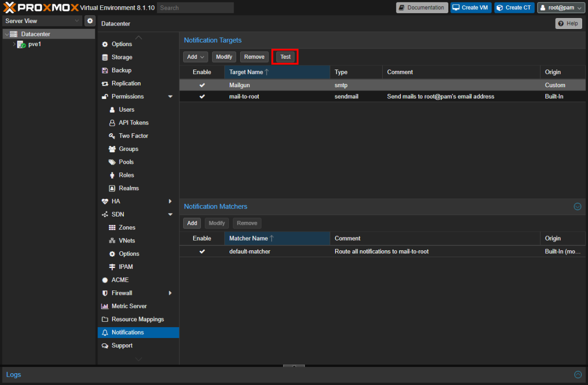Click the Backup floppy icon
Screen dimensions: 588x385
point(104,71)
